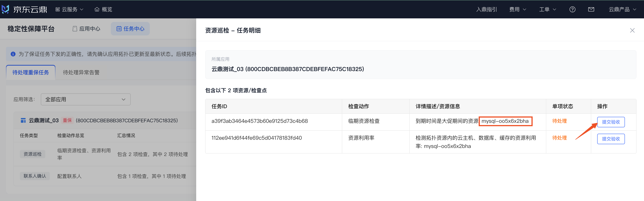Close the 资源巡检 任务明细 panel
644x201 pixels.
coord(632,31)
